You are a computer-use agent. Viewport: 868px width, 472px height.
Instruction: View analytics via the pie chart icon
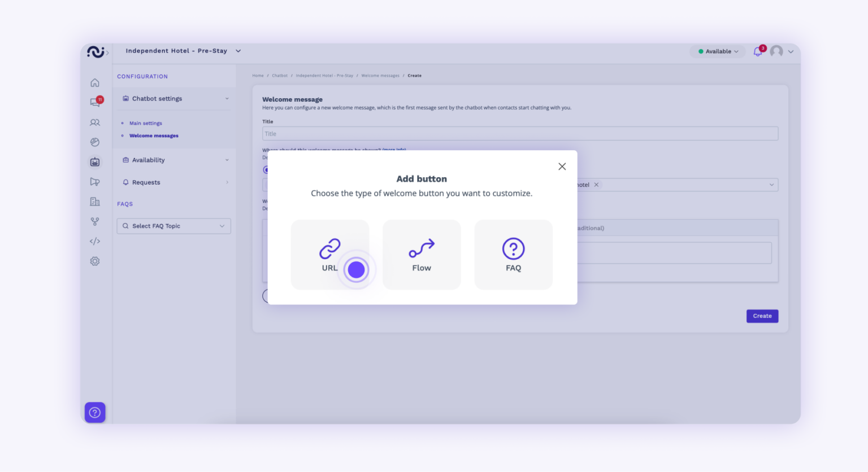click(94, 142)
